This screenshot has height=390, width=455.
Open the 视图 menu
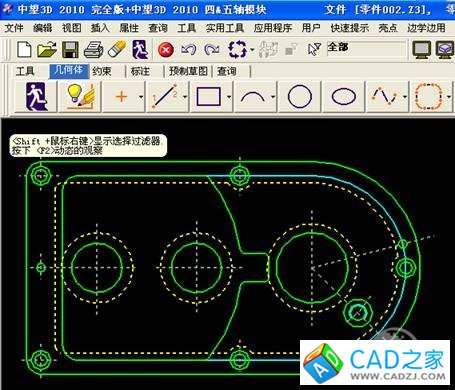pos(71,28)
